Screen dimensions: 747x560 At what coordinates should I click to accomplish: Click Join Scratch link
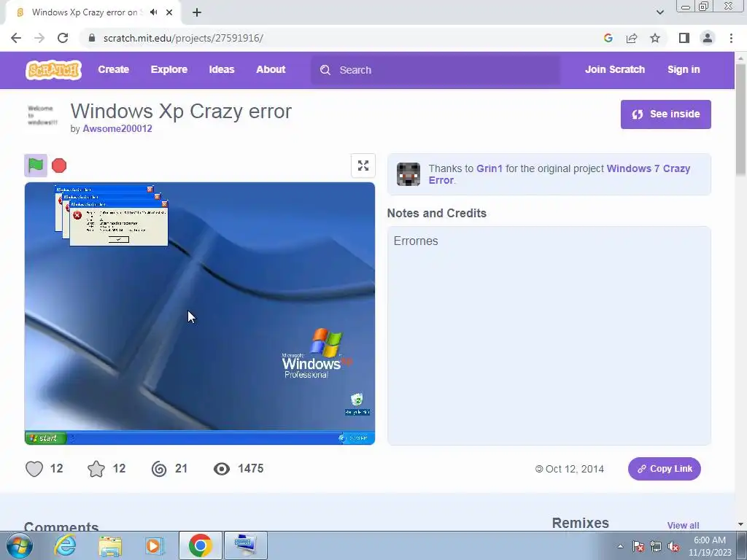[x=614, y=69]
